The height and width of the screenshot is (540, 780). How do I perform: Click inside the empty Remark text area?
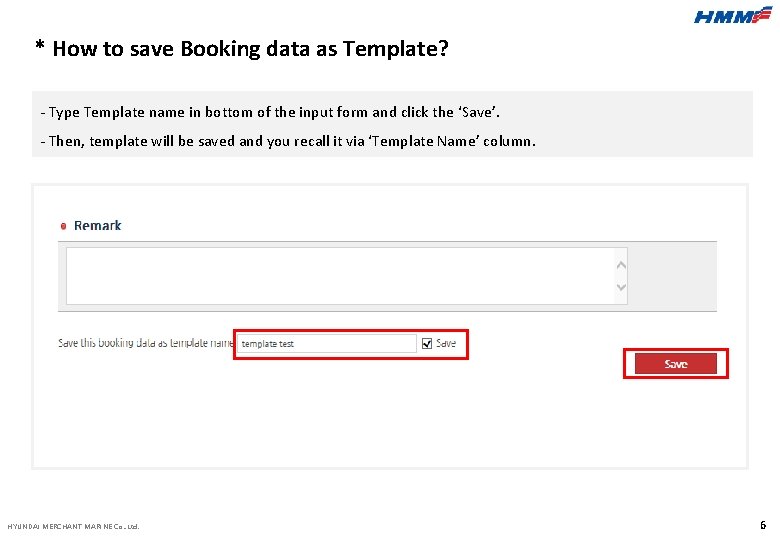click(340, 275)
